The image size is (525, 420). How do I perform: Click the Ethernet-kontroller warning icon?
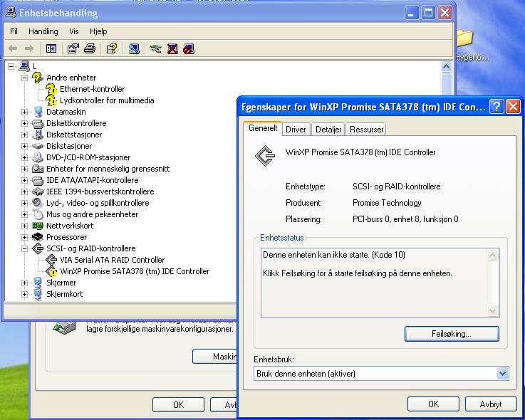click(51, 89)
